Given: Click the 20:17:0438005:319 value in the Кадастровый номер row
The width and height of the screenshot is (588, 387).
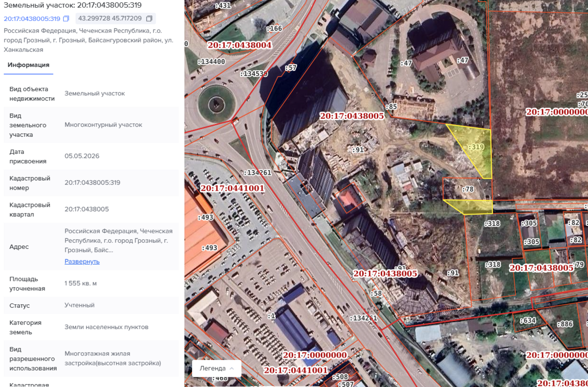Looking at the screenshot, I should coord(93,183).
